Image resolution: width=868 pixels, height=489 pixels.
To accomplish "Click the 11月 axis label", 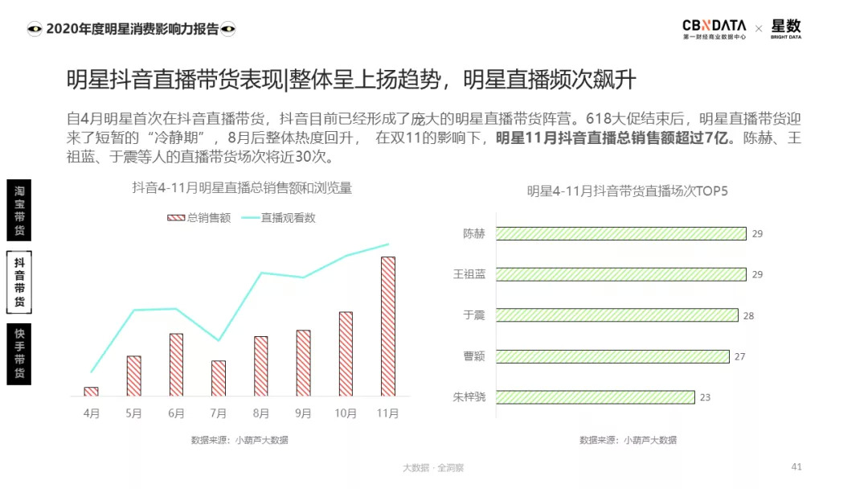I will [388, 413].
